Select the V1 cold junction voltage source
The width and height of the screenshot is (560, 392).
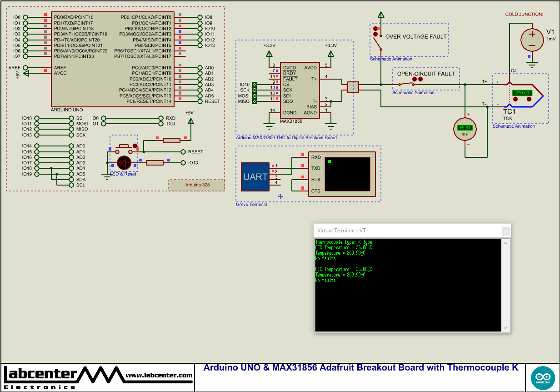(531, 40)
